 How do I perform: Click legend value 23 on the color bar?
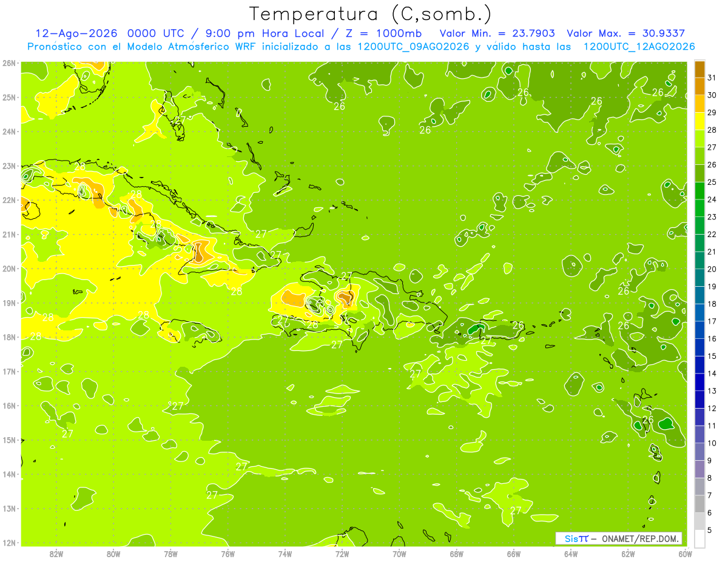click(712, 217)
